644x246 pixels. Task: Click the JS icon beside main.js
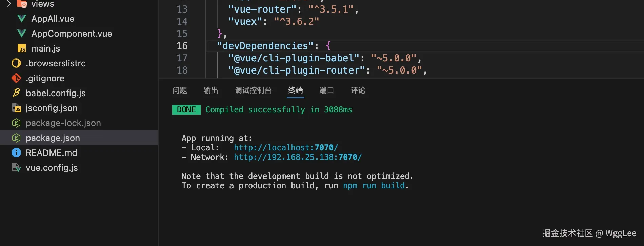point(22,48)
